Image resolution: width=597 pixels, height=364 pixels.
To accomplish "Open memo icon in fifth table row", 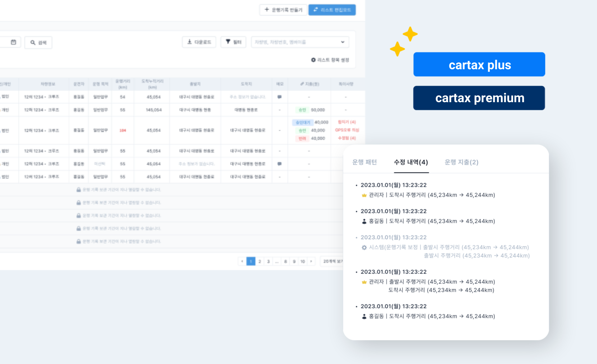I will coord(280,164).
